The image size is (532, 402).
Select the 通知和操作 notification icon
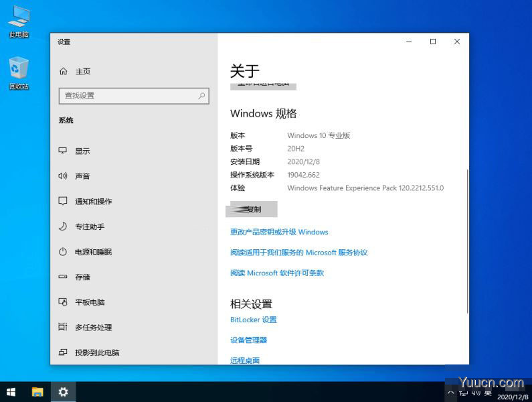pos(62,201)
